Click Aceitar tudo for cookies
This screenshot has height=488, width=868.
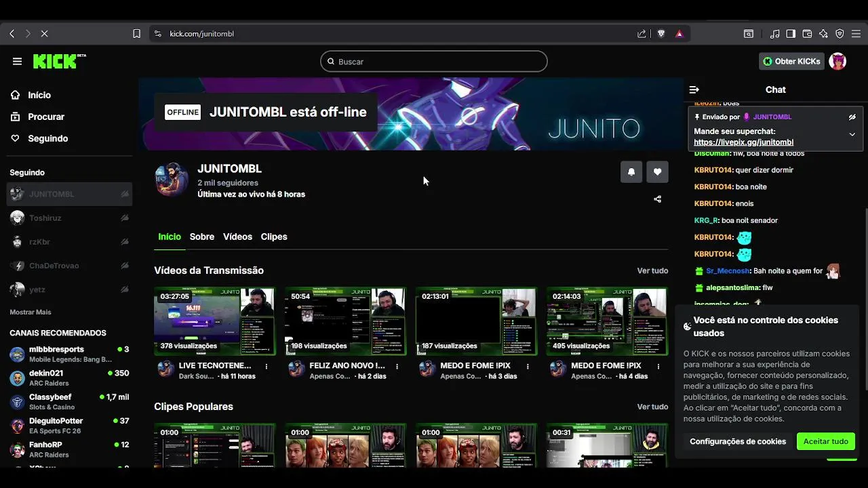tap(826, 441)
